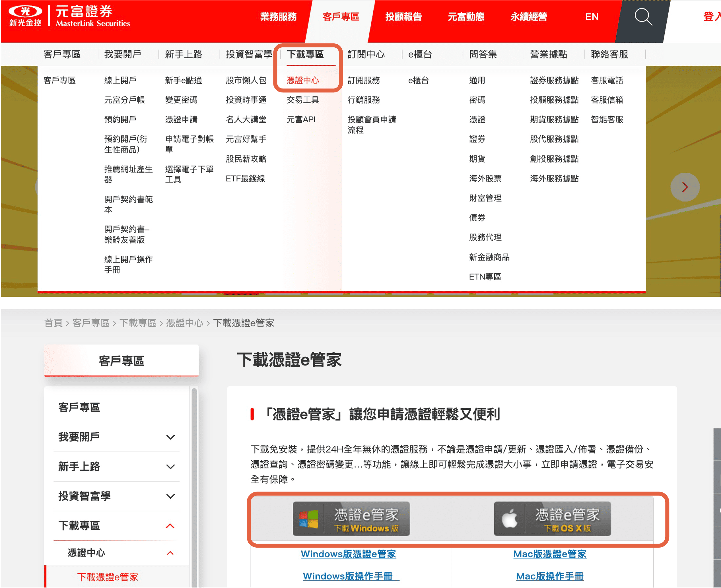Open 投顧會員申請流程 menu link
This screenshot has width=721, height=588.
pyautogui.click(x=372, y=125)
